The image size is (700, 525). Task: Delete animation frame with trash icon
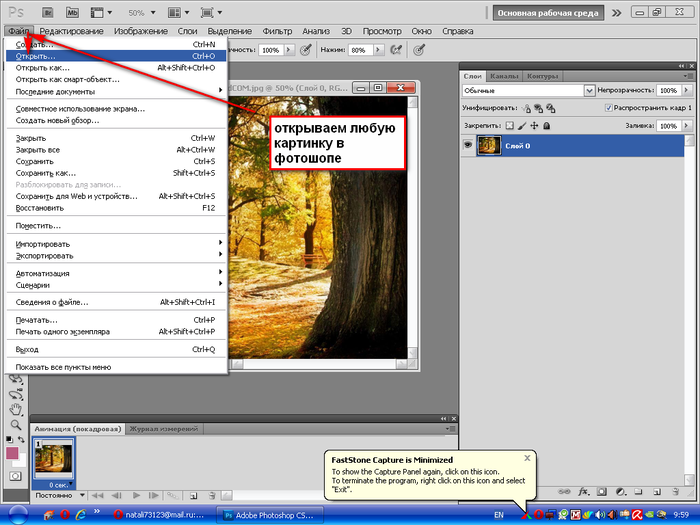click(x=212, y=496)
